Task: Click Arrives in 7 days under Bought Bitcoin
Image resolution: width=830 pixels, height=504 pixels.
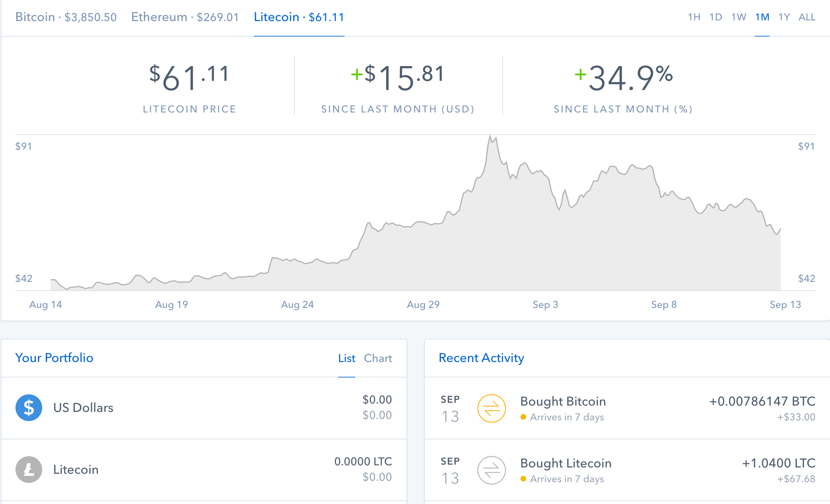Action: click(x=567, y=417)
